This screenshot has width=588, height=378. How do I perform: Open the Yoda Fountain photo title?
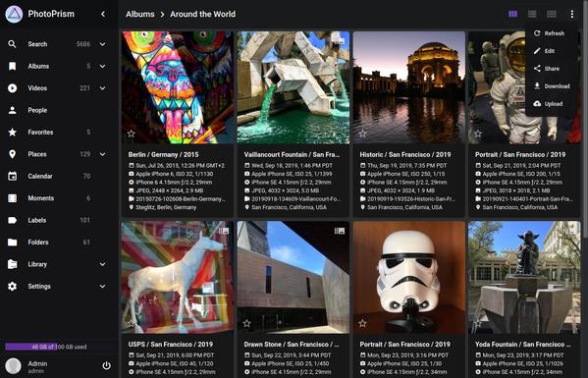click(x=523, y=345)
